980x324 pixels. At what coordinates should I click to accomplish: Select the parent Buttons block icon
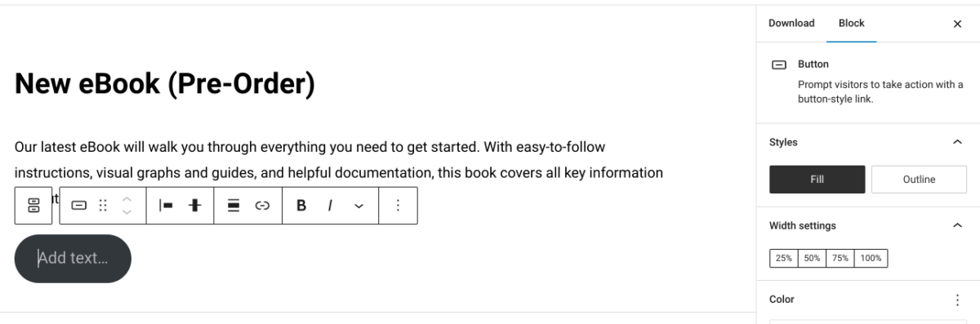(33, 206)
